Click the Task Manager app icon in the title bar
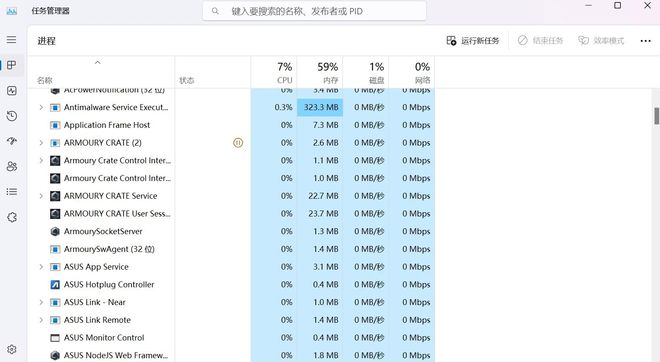This screenshot has width=660, height=362. [12, 11]
